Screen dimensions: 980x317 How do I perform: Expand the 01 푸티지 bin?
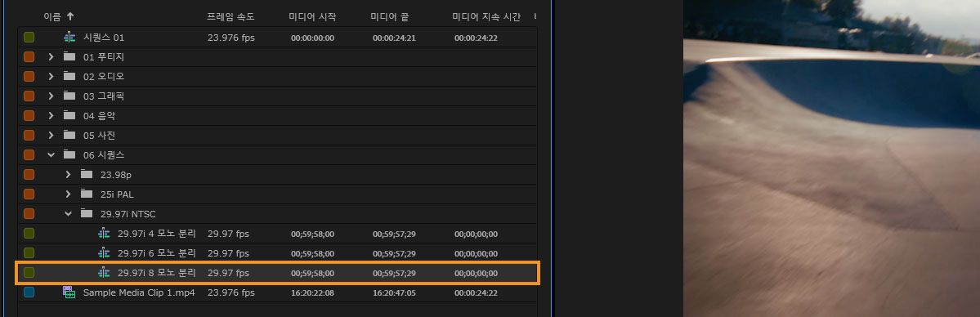[51, 57]
